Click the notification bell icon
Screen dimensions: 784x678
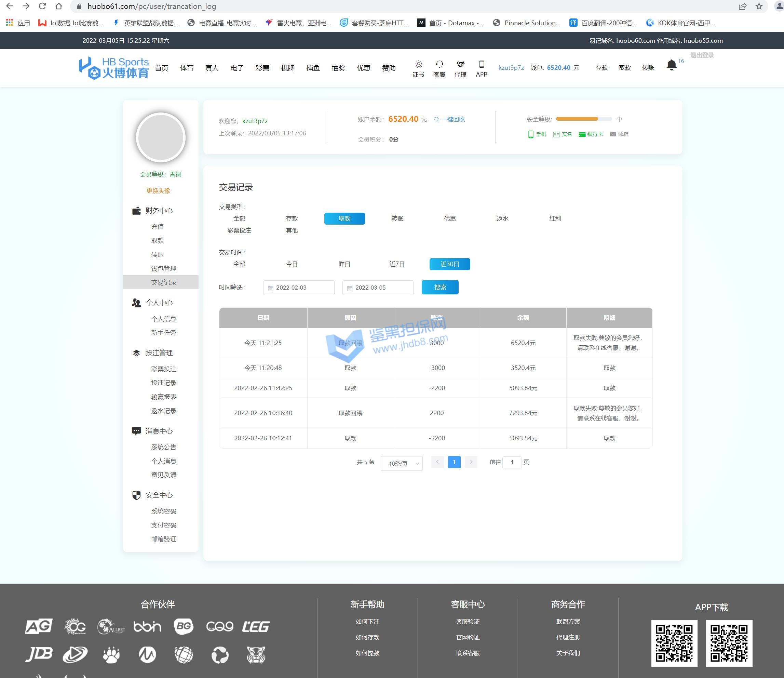(x=671, y=65)
